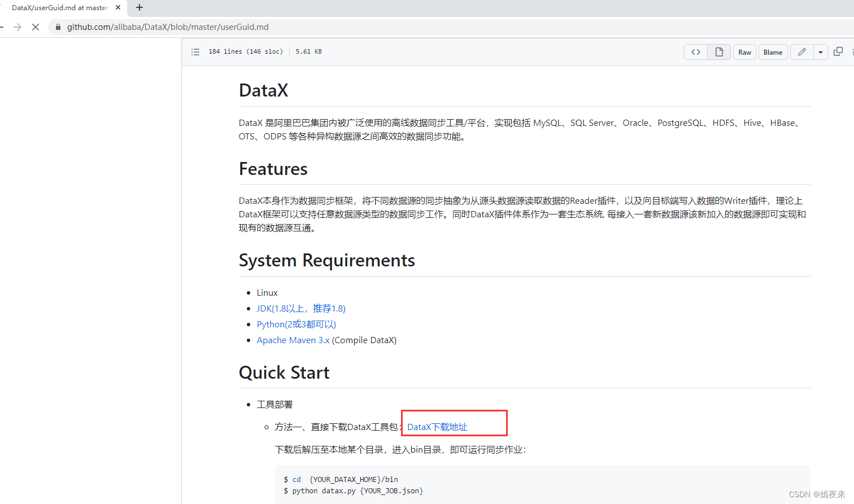Edit this file with the pencil icon
Viewport: 854px width, 504px height.
click(x=801, y=52)
